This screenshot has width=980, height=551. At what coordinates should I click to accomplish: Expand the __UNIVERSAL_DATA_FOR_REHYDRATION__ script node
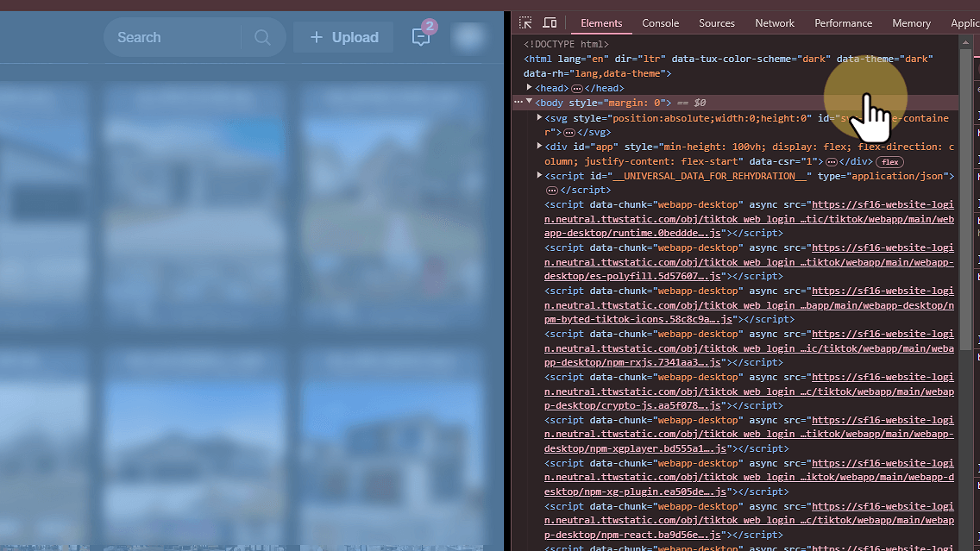[x=539, y=176]
